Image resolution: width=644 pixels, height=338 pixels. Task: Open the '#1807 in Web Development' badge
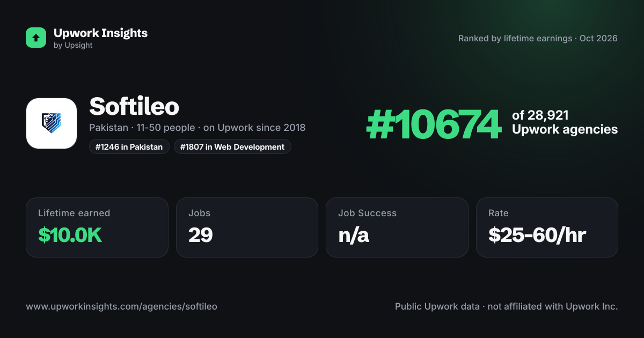pos(232,146)
